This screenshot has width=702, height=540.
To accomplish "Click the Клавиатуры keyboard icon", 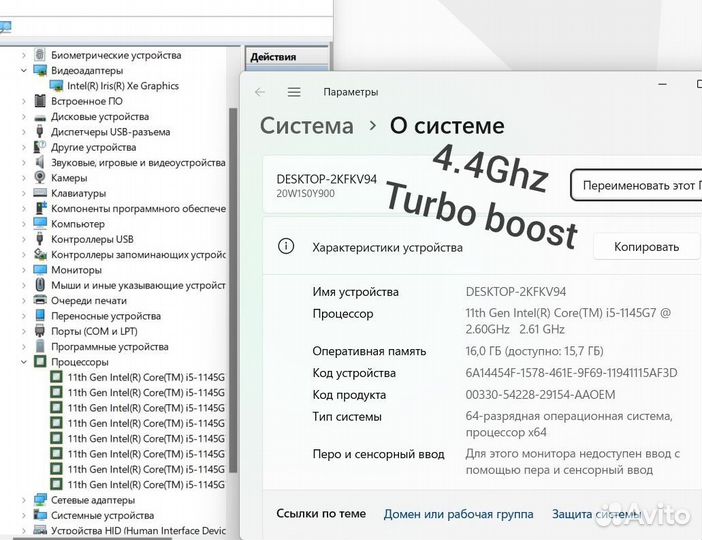I will tap(40, 193).
